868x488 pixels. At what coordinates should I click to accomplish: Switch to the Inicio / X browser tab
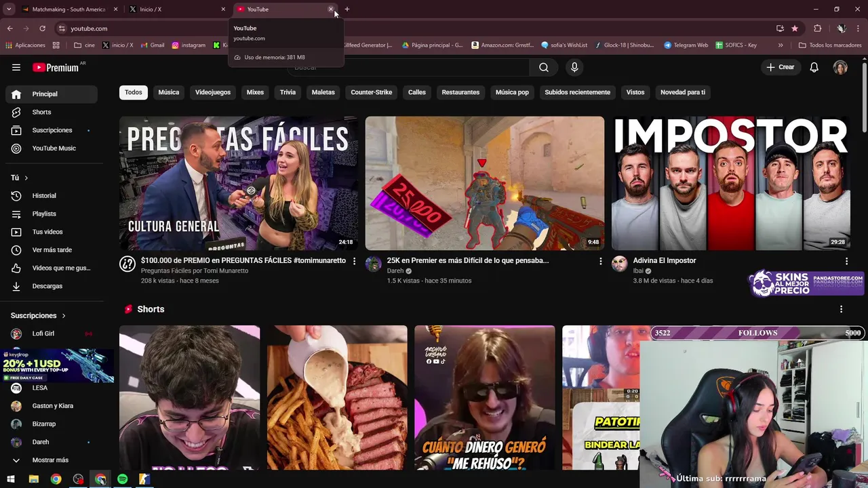click(x=176, y=9)
